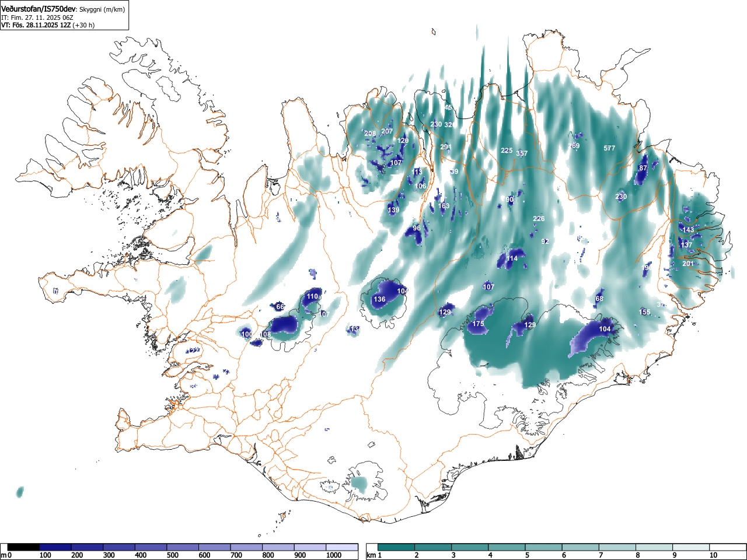Click the visibility value '106' on map

(421, 186)
